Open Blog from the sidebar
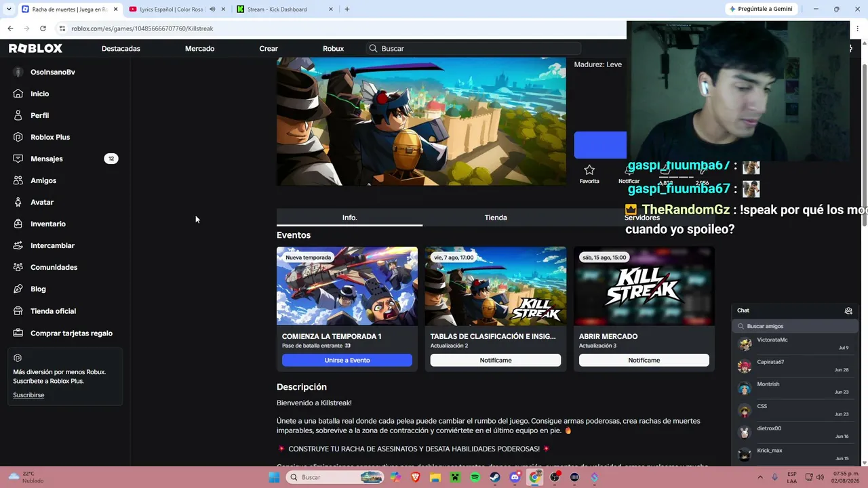Screen dimensions: 868x488 pyautogui.click(x=38, y=289)
